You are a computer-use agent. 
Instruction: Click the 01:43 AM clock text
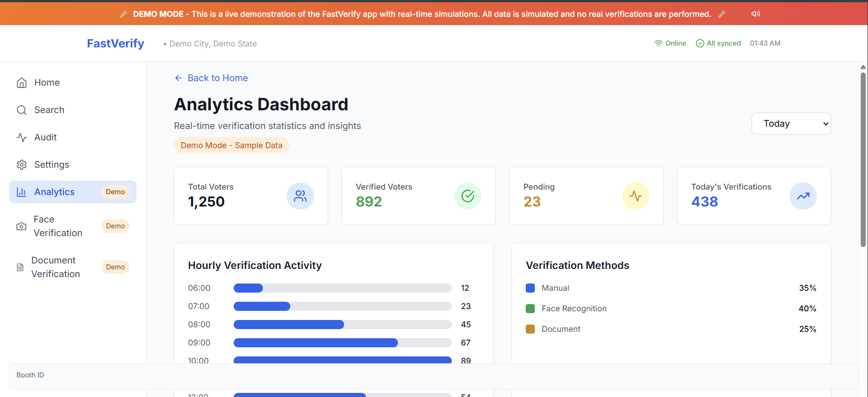coord(765,43)
